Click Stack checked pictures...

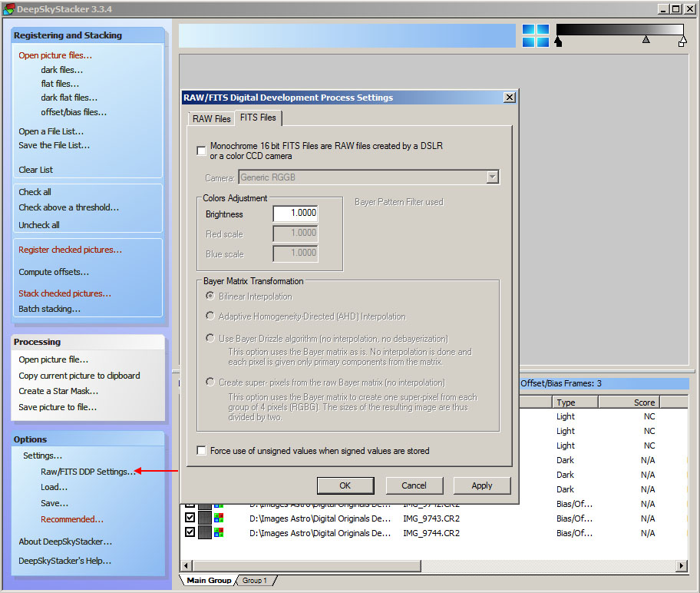[x=64, y=293]
